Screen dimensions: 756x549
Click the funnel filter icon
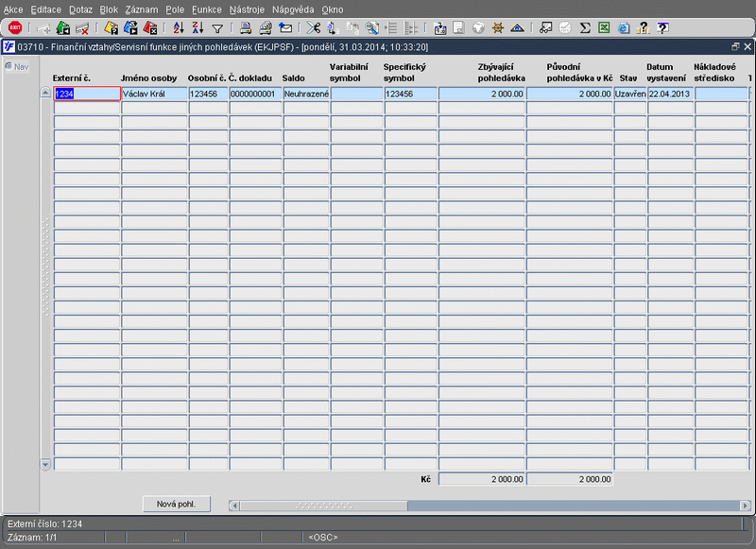[217, 29]
